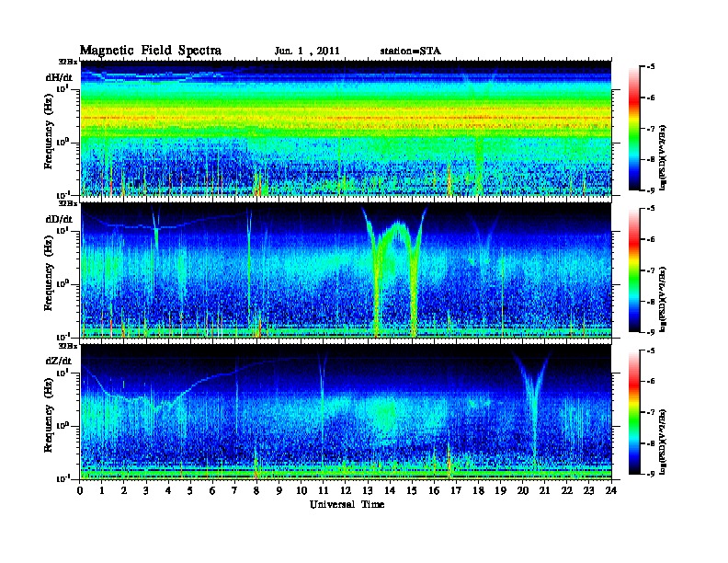The width and height of the screenshot is (728, 563).
Task: Click the '-7' value on dD/dt color scale
Action: tap(651, 270)
